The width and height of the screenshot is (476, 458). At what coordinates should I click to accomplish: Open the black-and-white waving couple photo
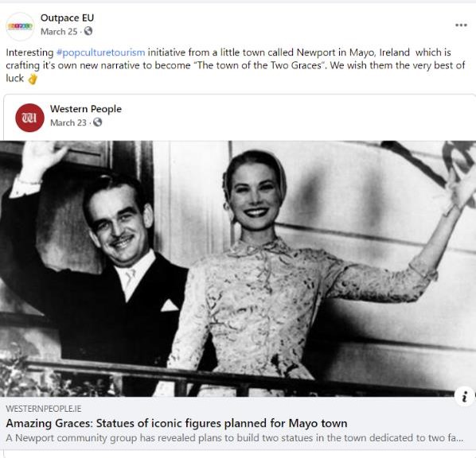(x=238, y=269)
